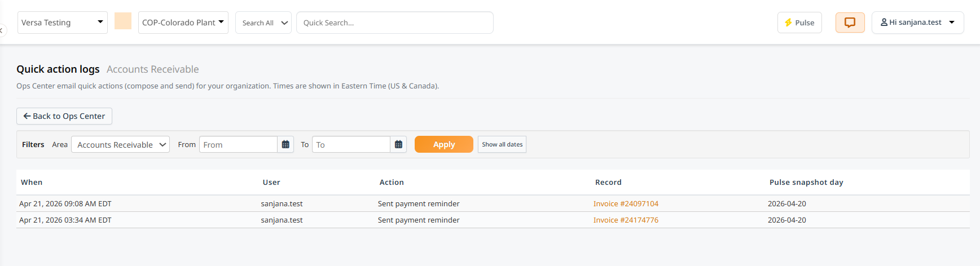Go Back to Ops Center
This screenshot has height=266, width=980.
[64, 116]
